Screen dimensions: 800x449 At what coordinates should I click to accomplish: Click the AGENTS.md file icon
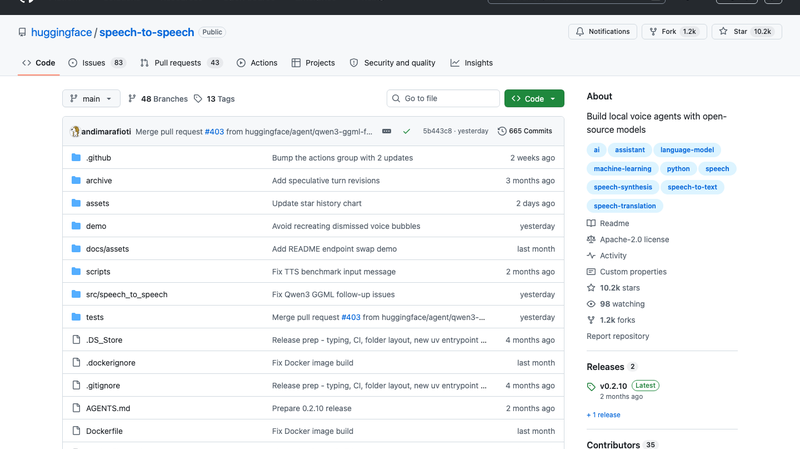[x=76, y=408]
